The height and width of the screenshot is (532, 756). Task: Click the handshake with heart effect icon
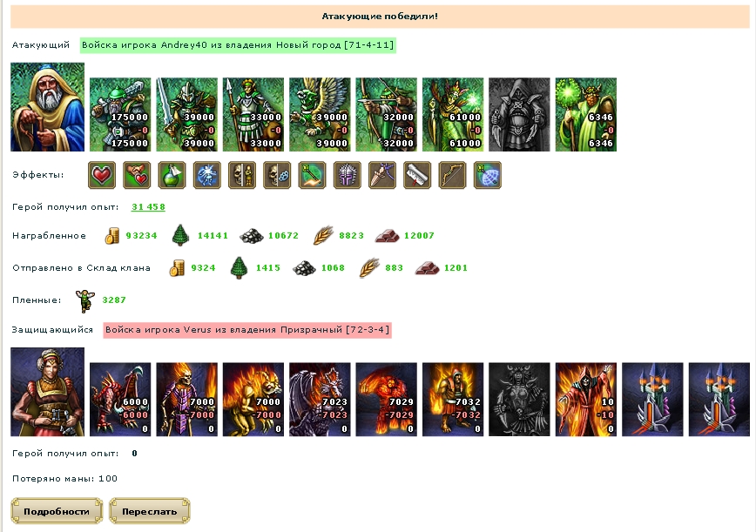pyautogui.click(x=137, y=175)
